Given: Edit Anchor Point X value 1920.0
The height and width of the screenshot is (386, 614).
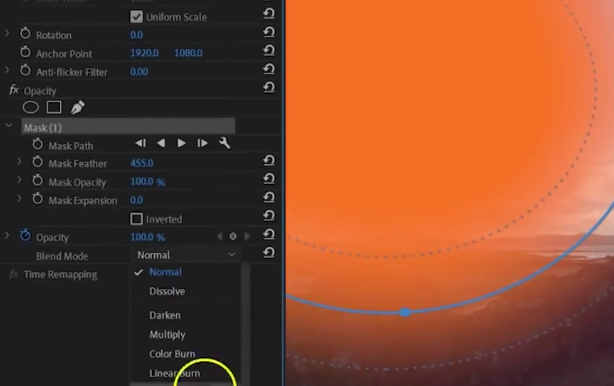Looking at the screenshot, I should (x=144, y=53).
